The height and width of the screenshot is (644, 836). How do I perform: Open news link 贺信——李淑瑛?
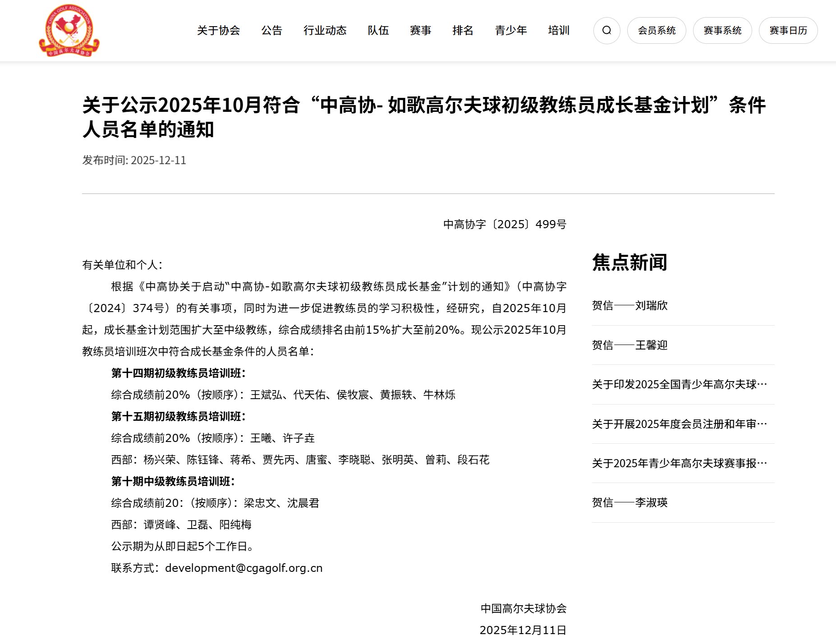(x=629, y=503)
